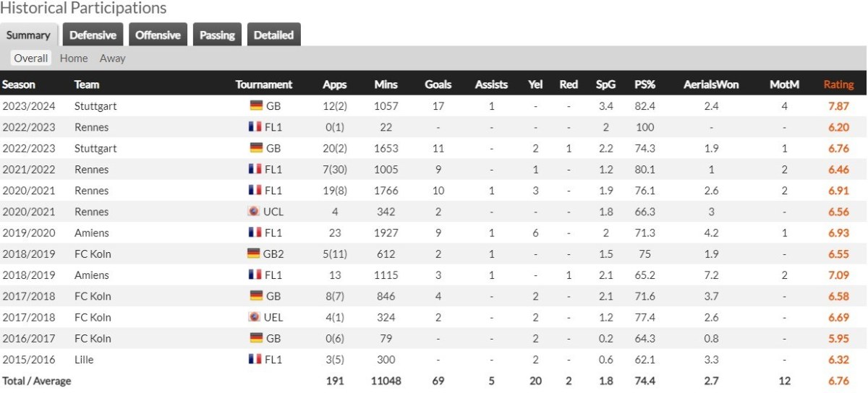Click UCL tournament icon in Rennes row

click(253, 212)
